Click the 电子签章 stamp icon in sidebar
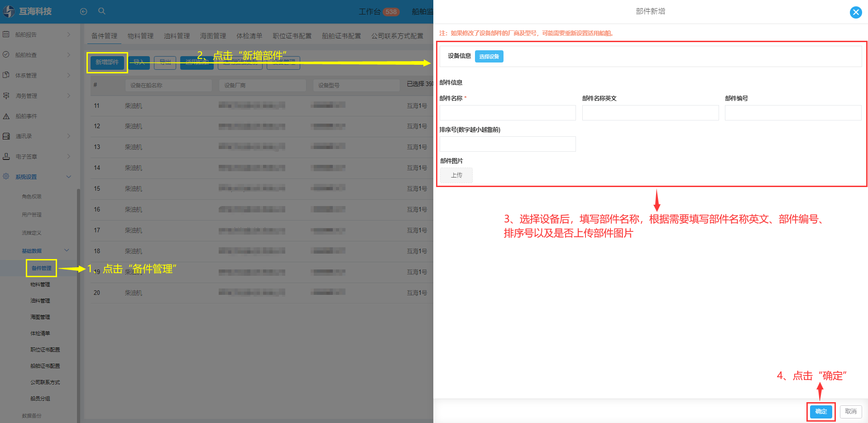The image size is (868, 423). pos(6,156)
